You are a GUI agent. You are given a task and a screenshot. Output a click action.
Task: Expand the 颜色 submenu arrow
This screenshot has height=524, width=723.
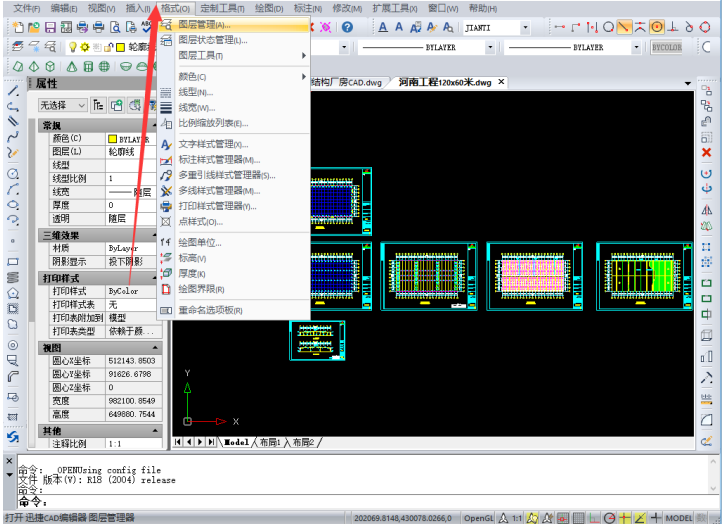pos(303,76)
